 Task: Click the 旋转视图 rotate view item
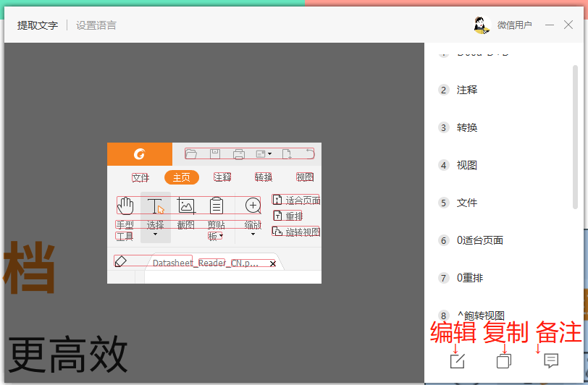(296, 232)
